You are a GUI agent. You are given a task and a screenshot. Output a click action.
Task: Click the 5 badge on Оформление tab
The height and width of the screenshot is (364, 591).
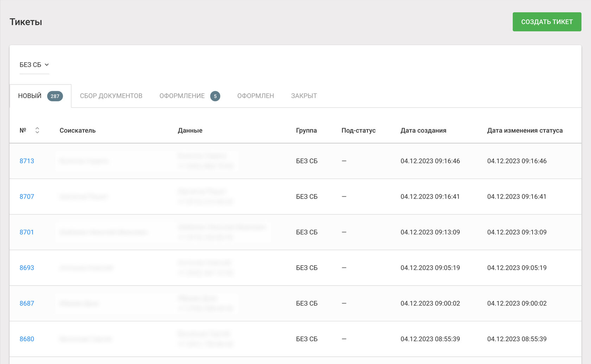click(215, 96)
